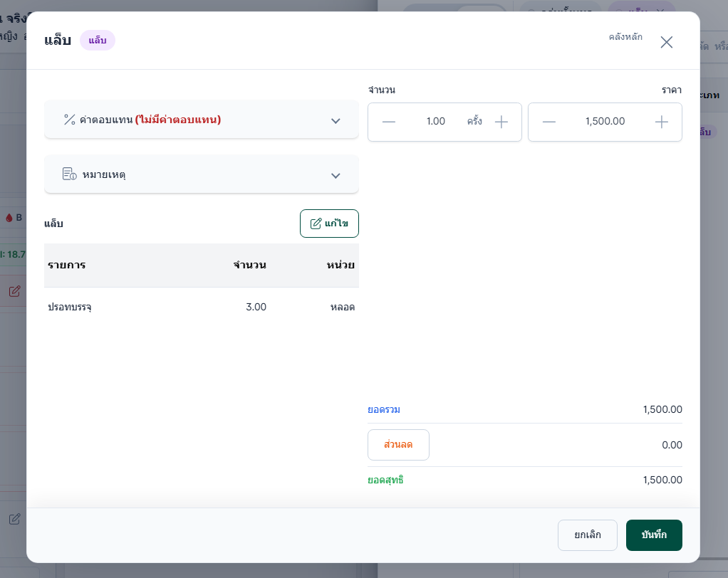Save with the บันทึก button
The width and height of the screenshot is (728, 578).
(654, 535)
